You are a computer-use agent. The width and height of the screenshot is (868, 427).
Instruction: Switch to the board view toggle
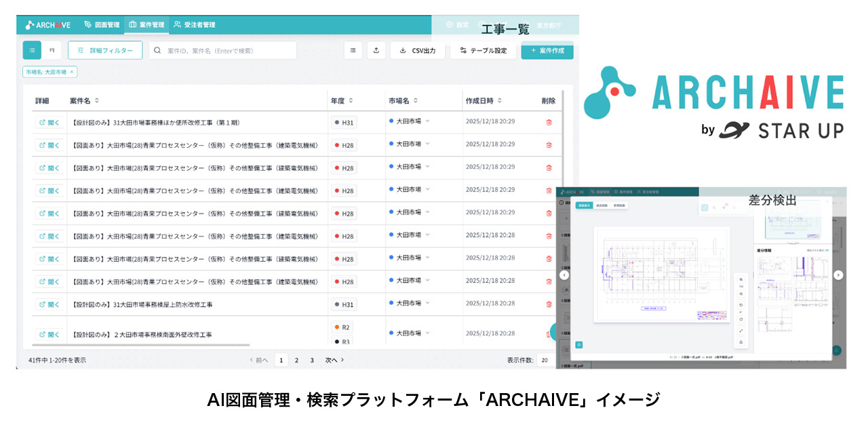tap(52, 50)
